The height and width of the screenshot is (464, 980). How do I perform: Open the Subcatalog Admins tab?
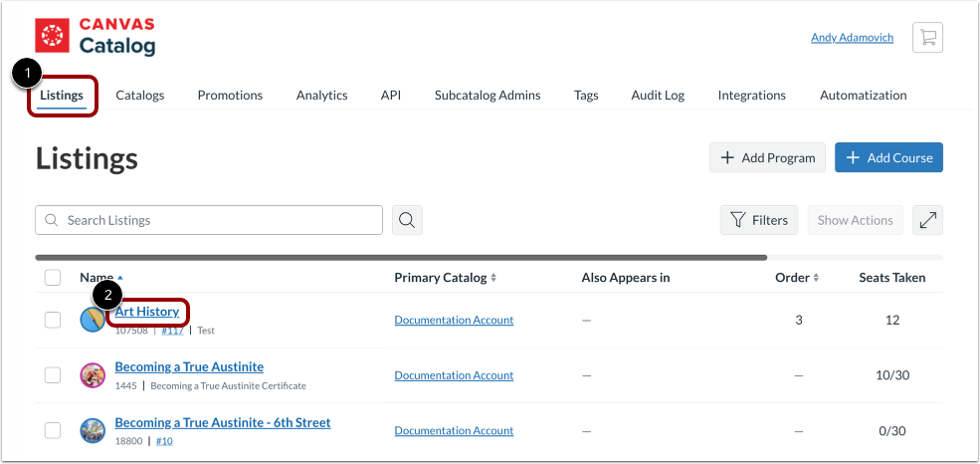pyautogui.click(x=488, y=95)
